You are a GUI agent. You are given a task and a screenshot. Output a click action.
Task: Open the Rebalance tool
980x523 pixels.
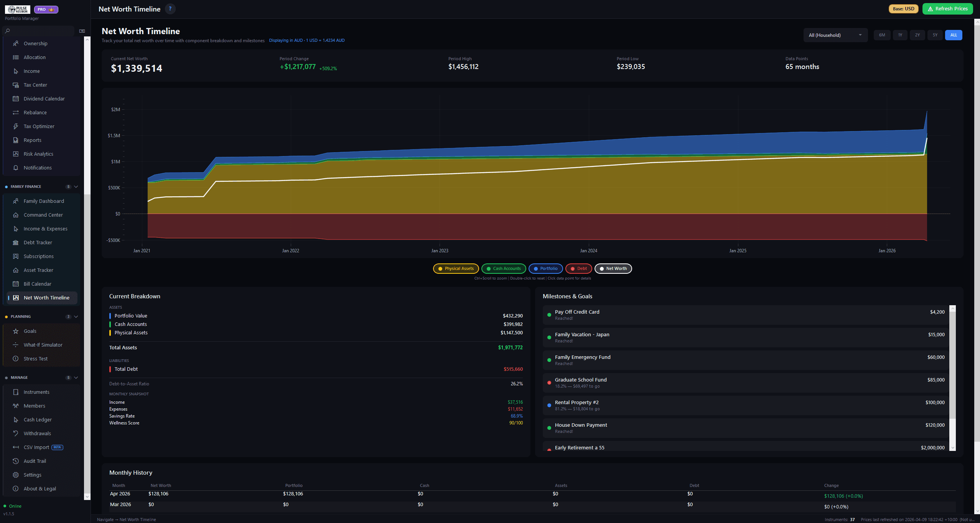[x=35, y=112]
